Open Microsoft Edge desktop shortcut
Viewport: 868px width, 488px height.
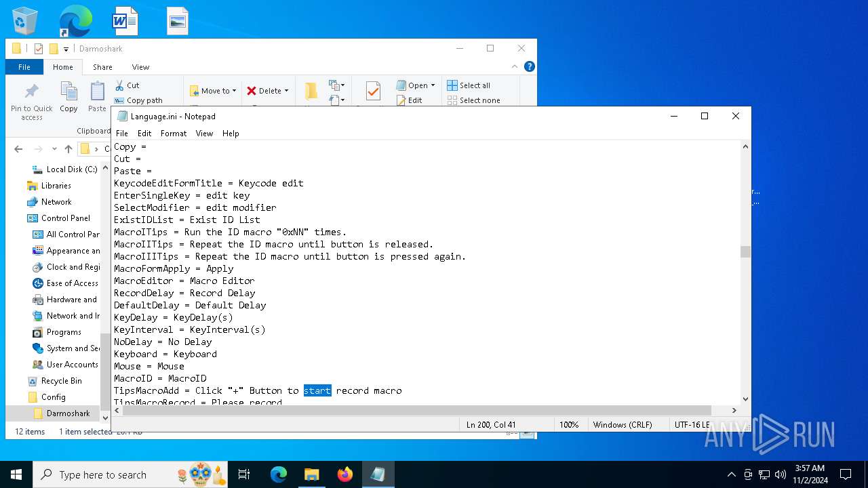pyautogui.click(x=75, y=21)
